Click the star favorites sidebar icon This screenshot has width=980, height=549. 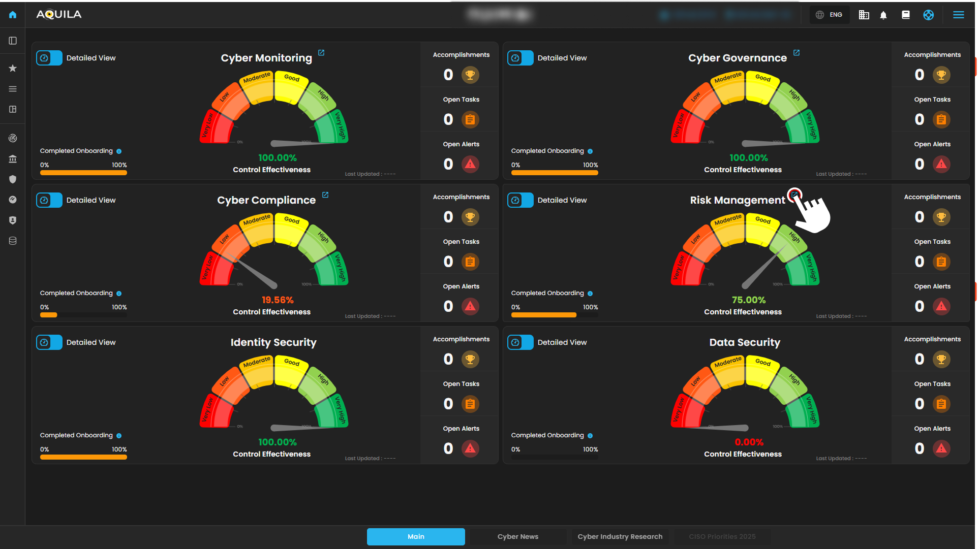[13, 68]
